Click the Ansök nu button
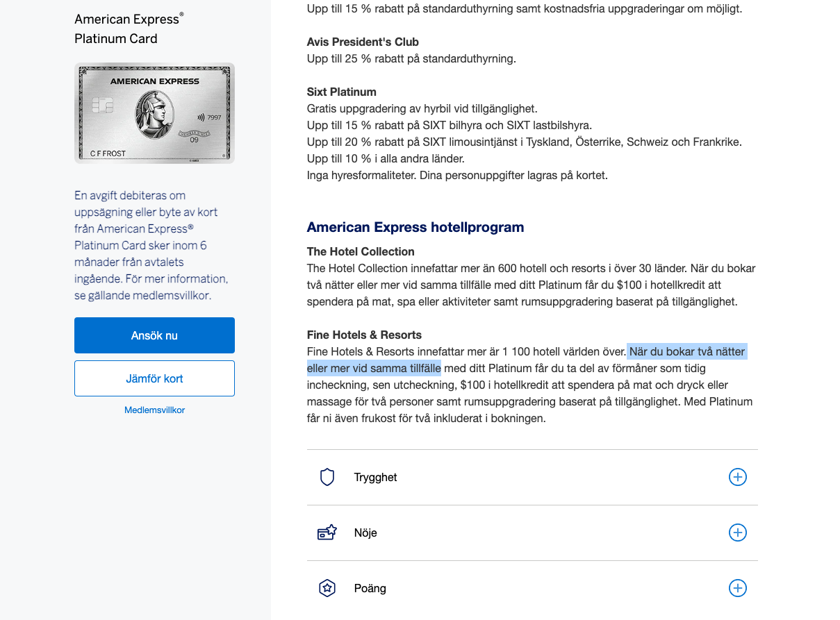Screen dimensions: 840x620 click(154, 335)
